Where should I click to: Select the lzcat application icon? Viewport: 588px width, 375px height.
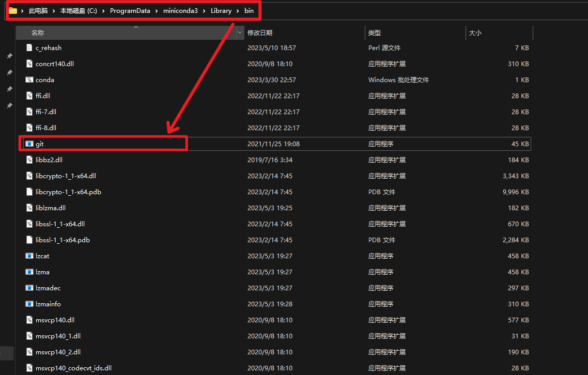point(29,256)
